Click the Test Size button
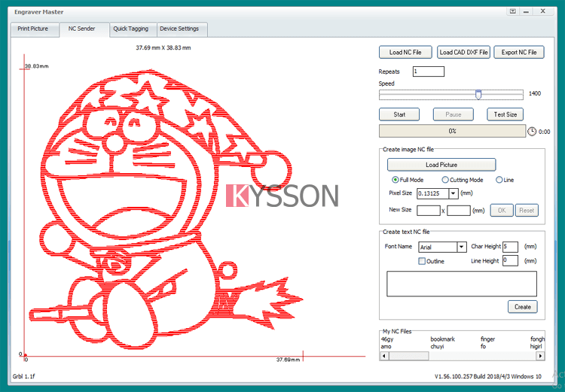Image resolution: width=565 pixels, height=392 pixels. (505, 114)
